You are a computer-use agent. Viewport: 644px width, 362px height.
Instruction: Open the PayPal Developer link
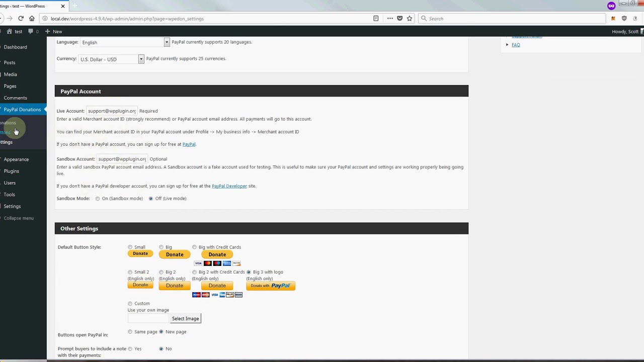229,186
